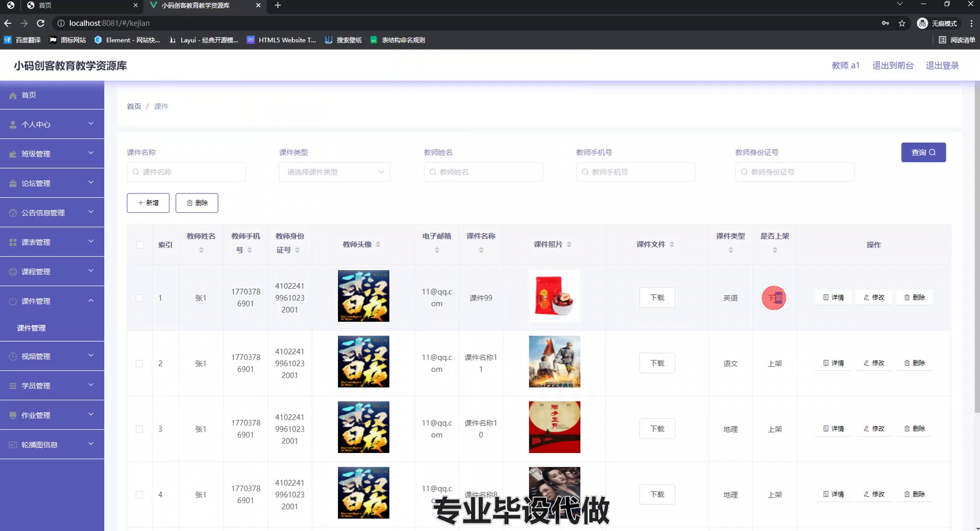Viewport: 980px width, 531px height.
Task: Click the 删除 batch delete button
Action: click(x=197, y=203)
